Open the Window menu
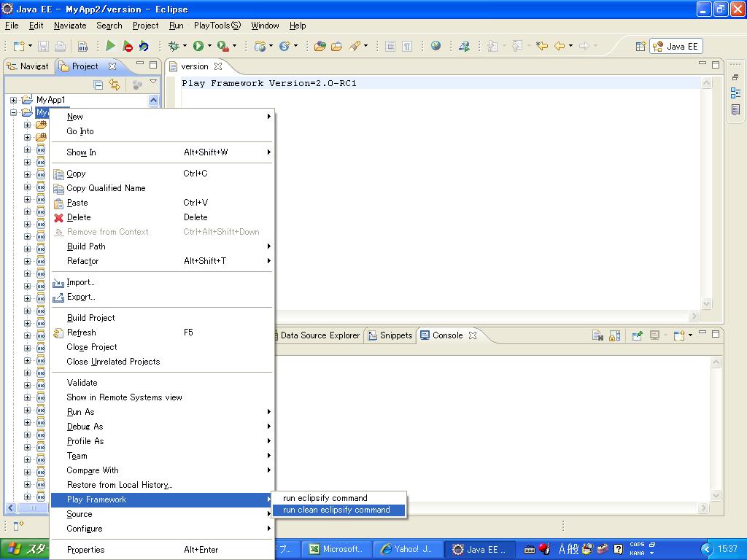 point(265,26)
